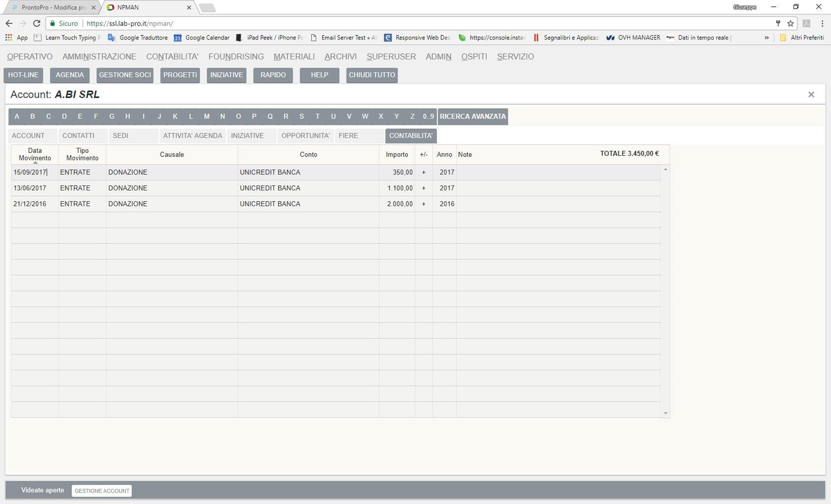The width and height of the screenshot is (831, 504).
Task: Open the CONTABILITA' top menu
Action: pos(172,57)
